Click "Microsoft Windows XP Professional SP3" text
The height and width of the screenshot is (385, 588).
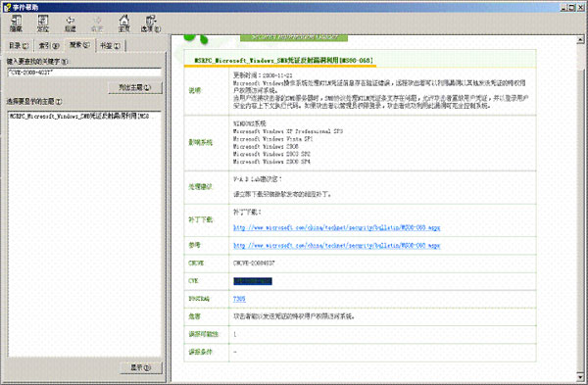pyautogui.click(x=287, y=131)
